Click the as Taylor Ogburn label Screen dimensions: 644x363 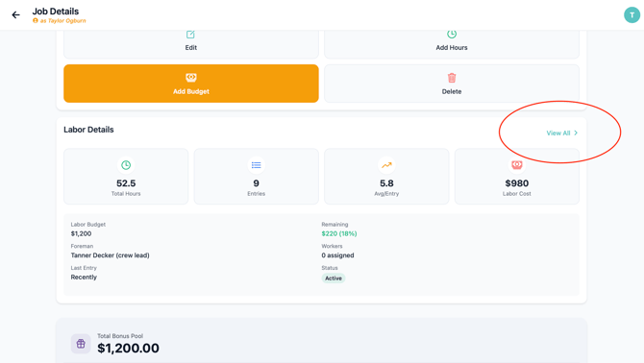(62, 21)
